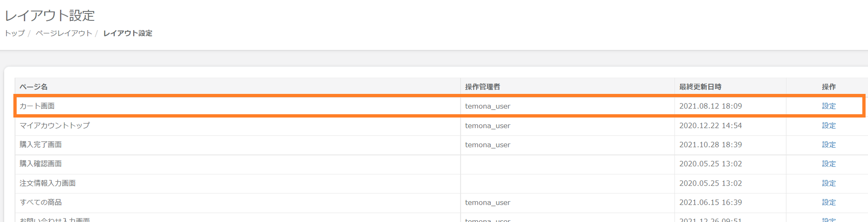Open 設定 for 購入完了画面
868x222 pixels.
pyautogui.click(x=829, y=145)
